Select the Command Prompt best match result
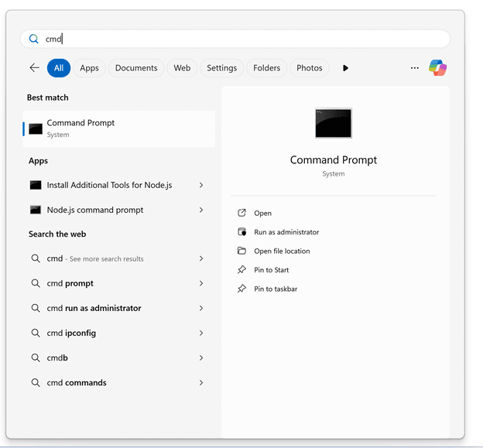The width and height of the screenshot is (483, 448). tap(119, 128)
